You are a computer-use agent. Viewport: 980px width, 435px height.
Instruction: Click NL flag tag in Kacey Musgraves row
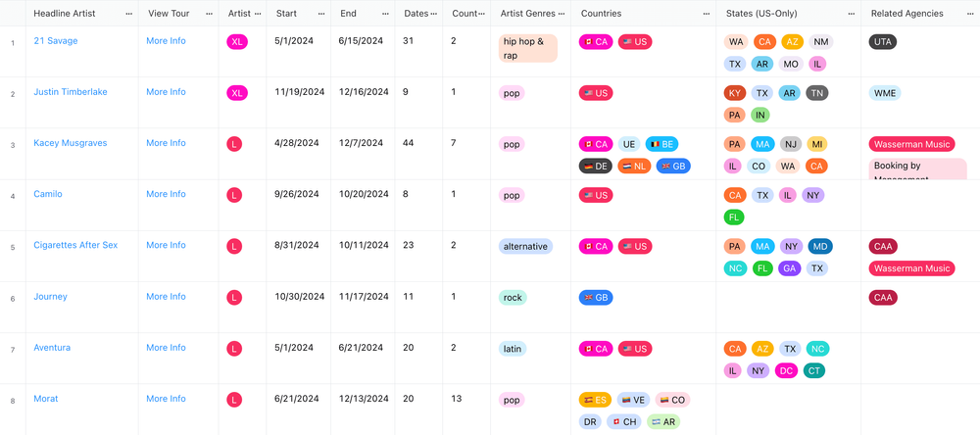coord(634,167)
